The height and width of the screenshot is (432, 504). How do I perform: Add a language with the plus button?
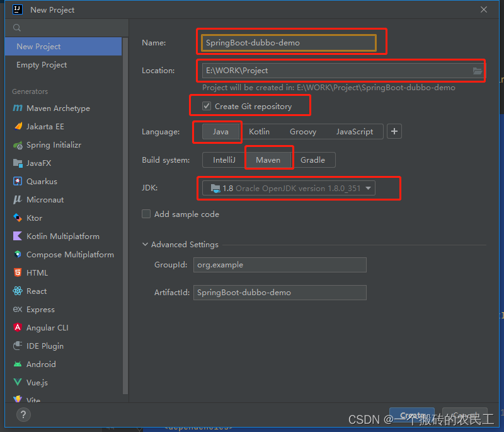[x=394, y=131]
